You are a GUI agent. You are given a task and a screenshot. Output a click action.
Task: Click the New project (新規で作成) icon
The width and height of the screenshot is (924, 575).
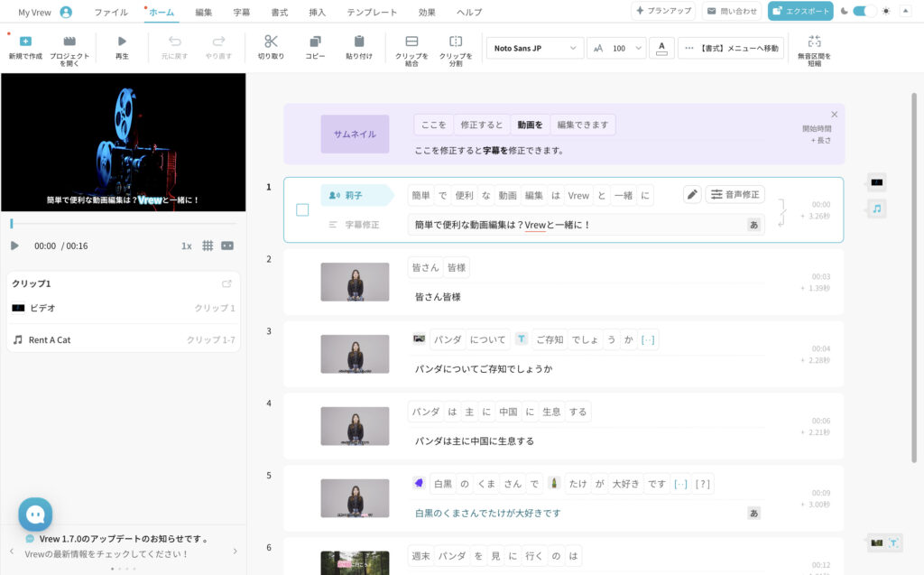click(x=25, y=42)
